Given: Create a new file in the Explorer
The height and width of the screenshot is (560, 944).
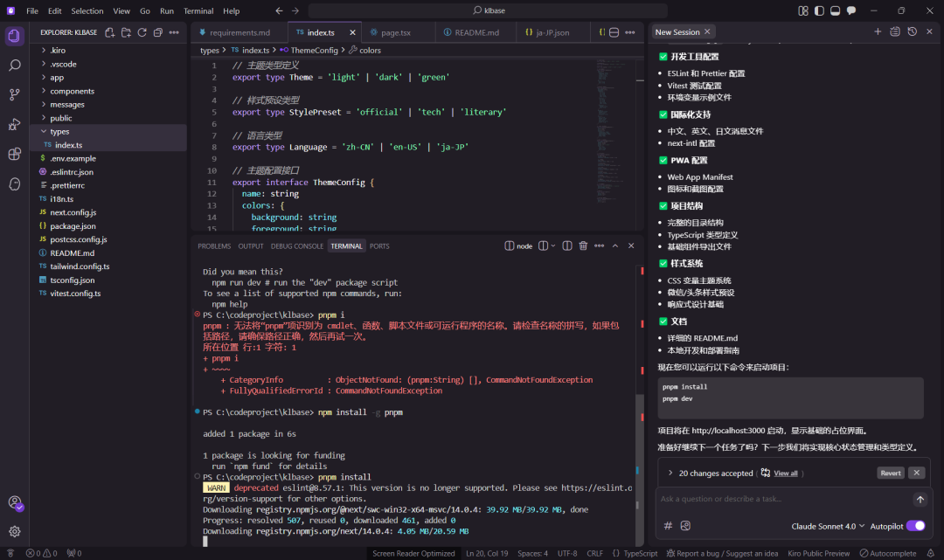Looking at the screenshot, I should pyautogui.click(x=110, y=31).
